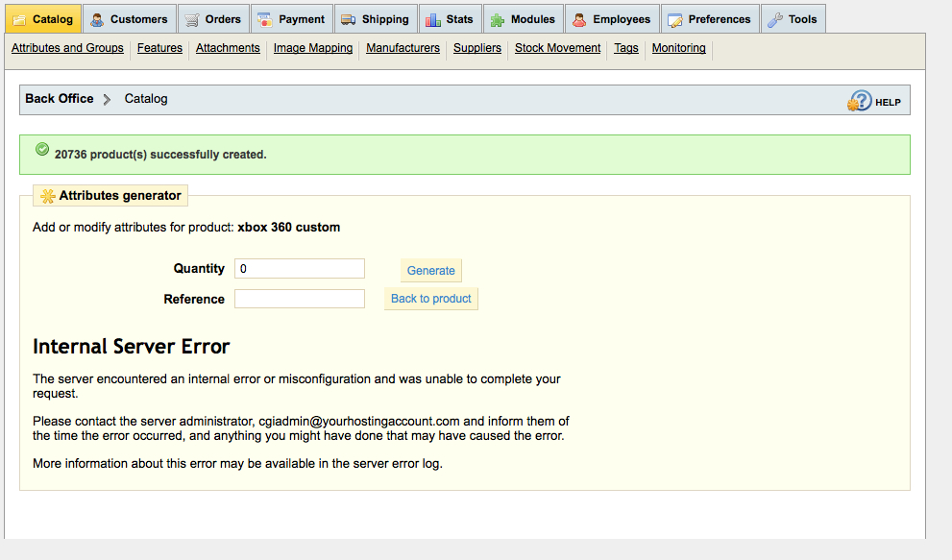Open Attributes and Groups submenu link
This screenshot has width=952, height=560.
coord(67,48)
